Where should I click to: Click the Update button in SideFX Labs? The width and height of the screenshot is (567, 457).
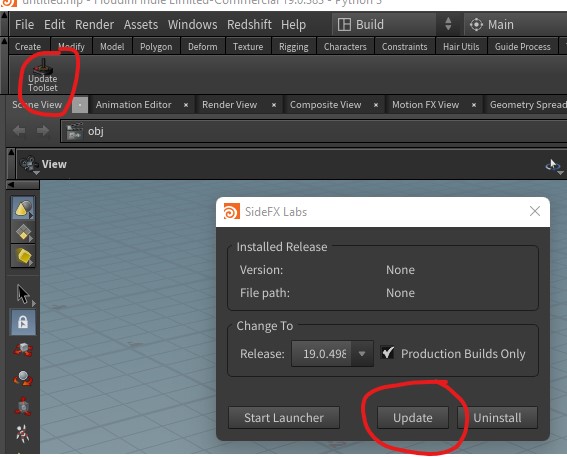pyautogui.click(x=413, y=418)
